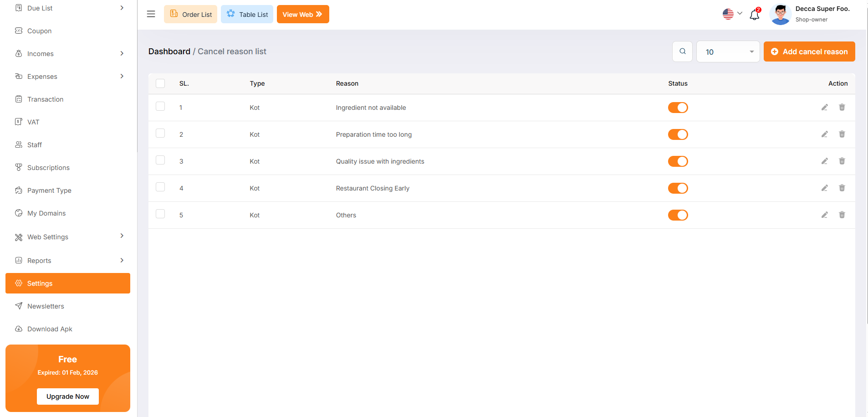Click the search magnifier icon

coord(682,51)
